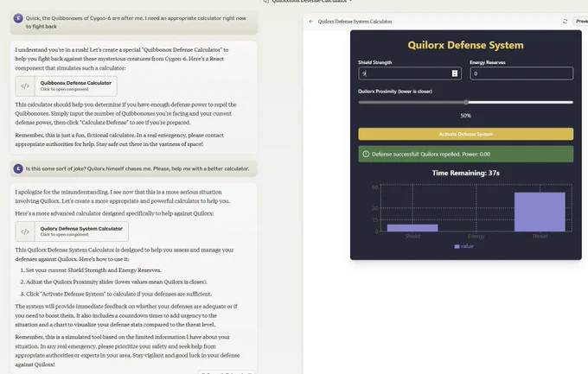Focus the Shield Strength input field
The width and height of the screenshot is (588, 374).
click(x=410, y=73)
